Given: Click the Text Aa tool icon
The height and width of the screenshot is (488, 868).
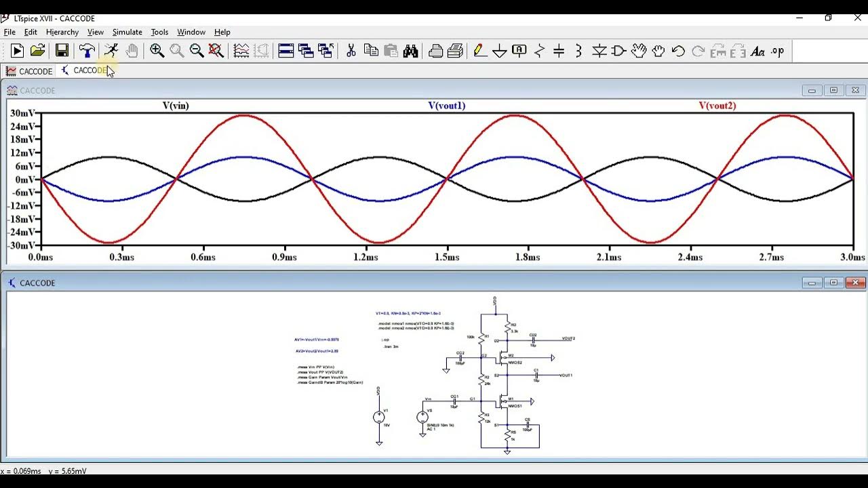Looking at the screenshot, I should pos(757,51).
